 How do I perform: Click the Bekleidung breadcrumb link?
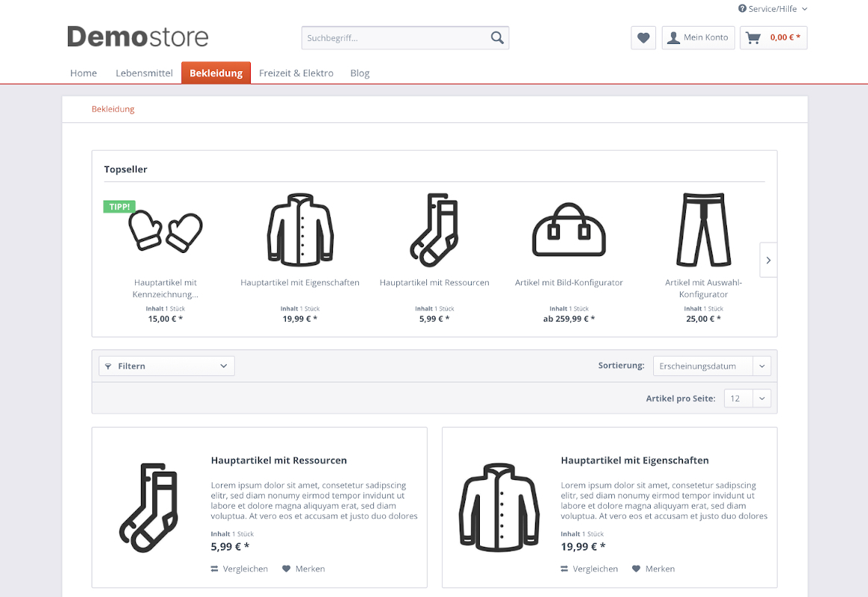pos(113,109)
